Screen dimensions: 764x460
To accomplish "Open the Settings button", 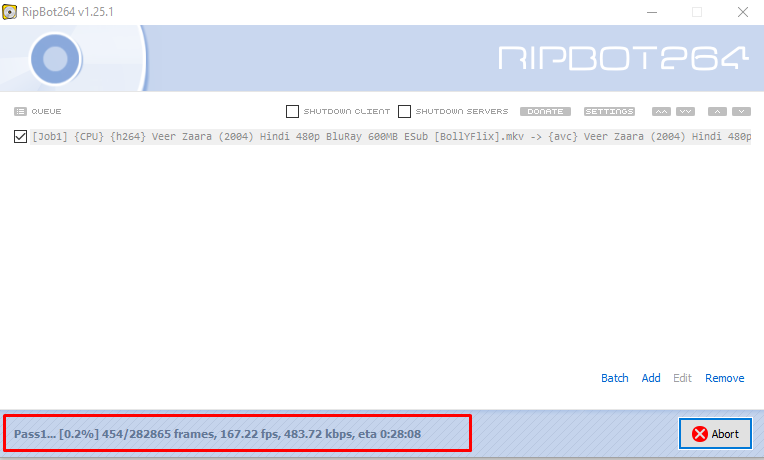I will point(609,112).
